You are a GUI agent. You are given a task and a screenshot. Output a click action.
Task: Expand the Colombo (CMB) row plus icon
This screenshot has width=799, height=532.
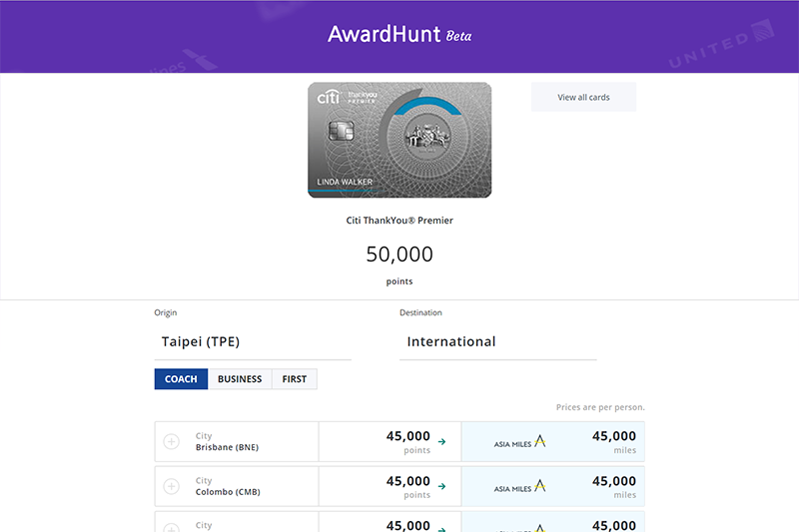point(171,486)
